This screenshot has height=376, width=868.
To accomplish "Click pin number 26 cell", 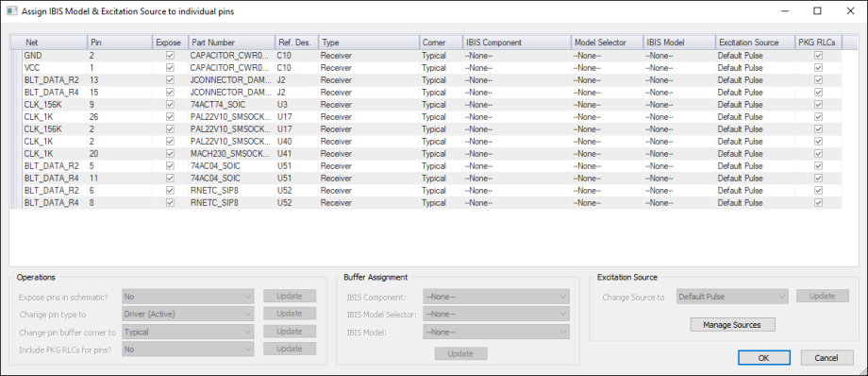I will (120, 117).
